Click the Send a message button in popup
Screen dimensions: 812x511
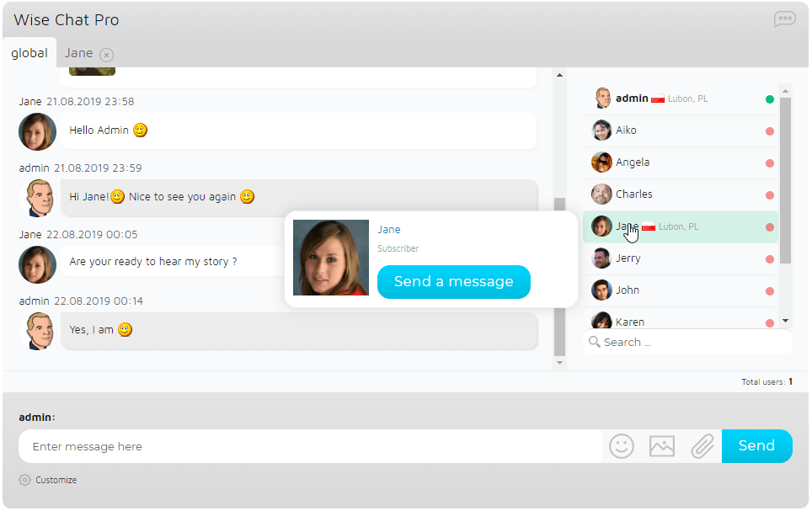point(454,282)
